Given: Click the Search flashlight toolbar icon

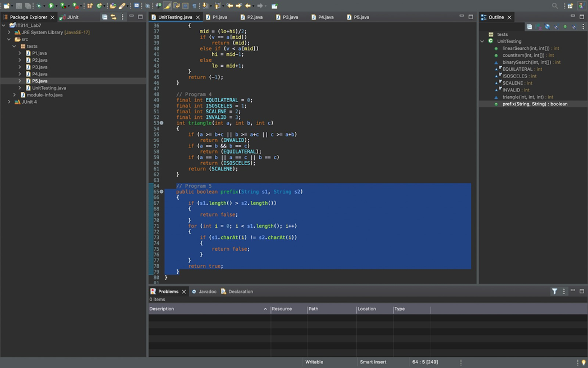Looking at the screenshot, I should click(x=122, y=6).
